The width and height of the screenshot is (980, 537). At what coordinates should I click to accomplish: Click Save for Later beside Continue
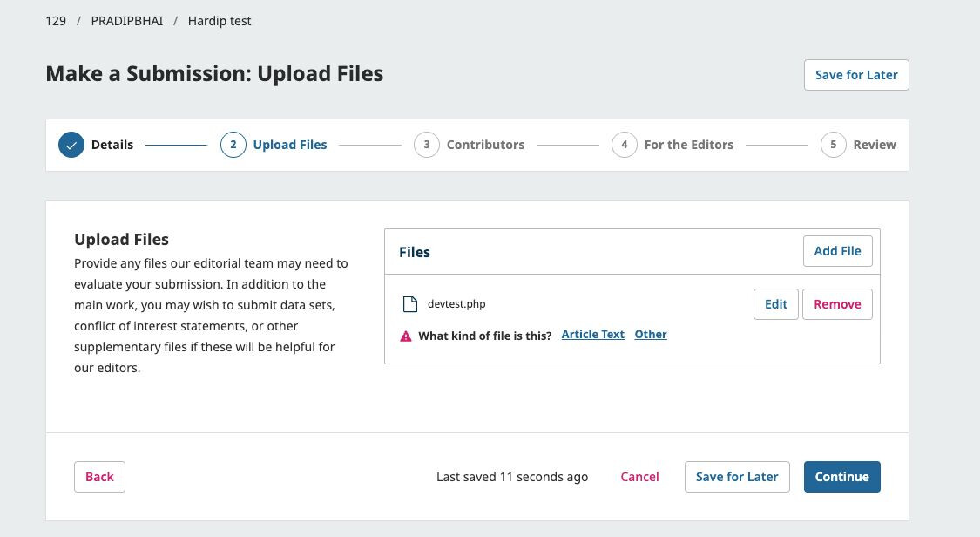click(x=737, y=477)
